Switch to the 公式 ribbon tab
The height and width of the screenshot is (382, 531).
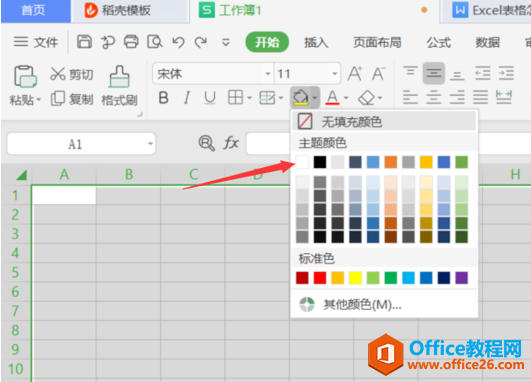(x=439, y=42)
